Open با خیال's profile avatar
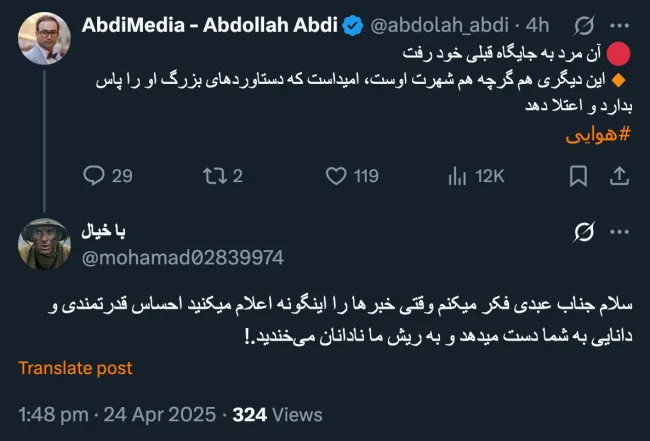Image resolution: width=650 pixels, height=441 pixels. (x=43, y=245)
